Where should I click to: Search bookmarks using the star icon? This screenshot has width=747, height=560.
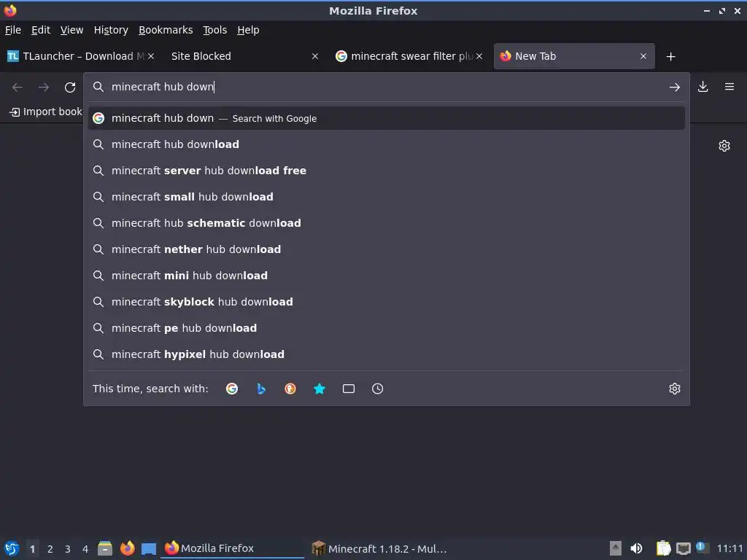(320, 389)
